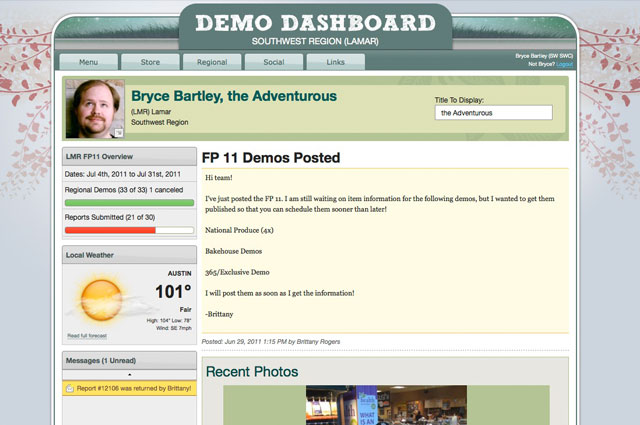Open message Report #12106 was returned

click(129, 388)
